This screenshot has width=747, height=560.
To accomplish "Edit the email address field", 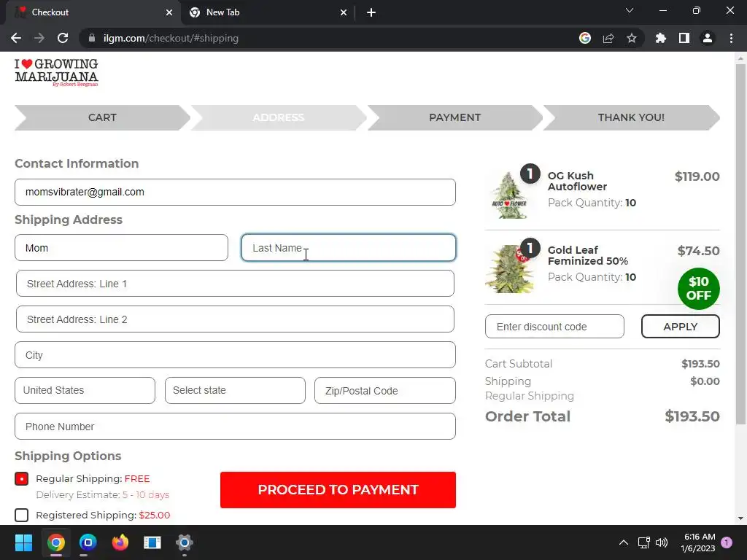I will (235, 192).
